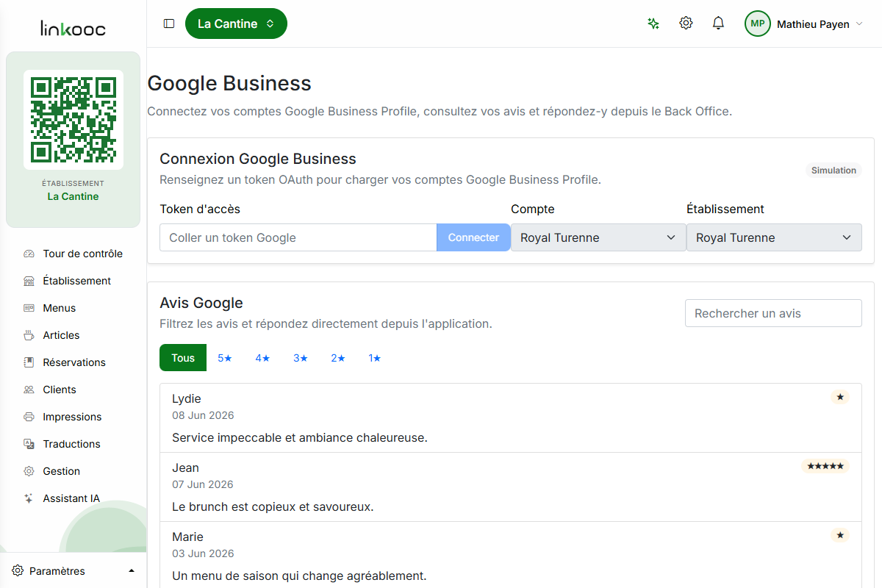Click the one-star badge on Marie's review
Viewport: 882px width, 588px height.
tap(840, 535)
